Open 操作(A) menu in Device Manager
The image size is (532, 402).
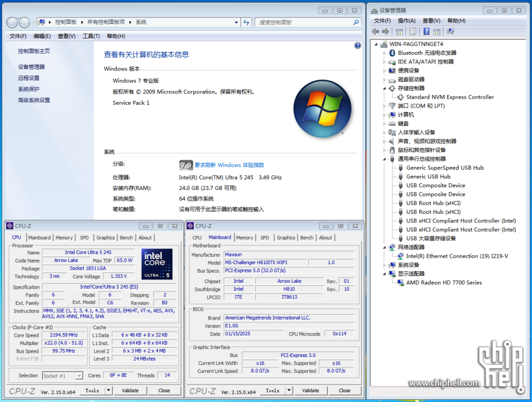(x=407, y=21)
